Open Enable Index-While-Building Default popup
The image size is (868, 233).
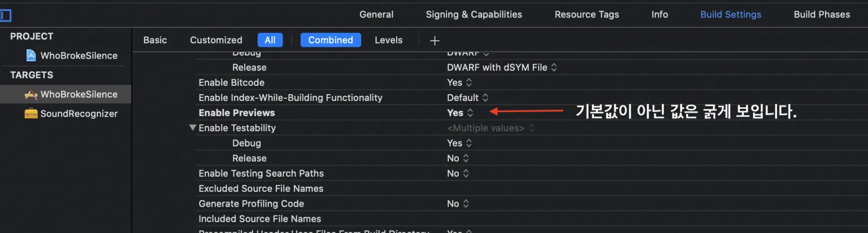coord(467,98)
